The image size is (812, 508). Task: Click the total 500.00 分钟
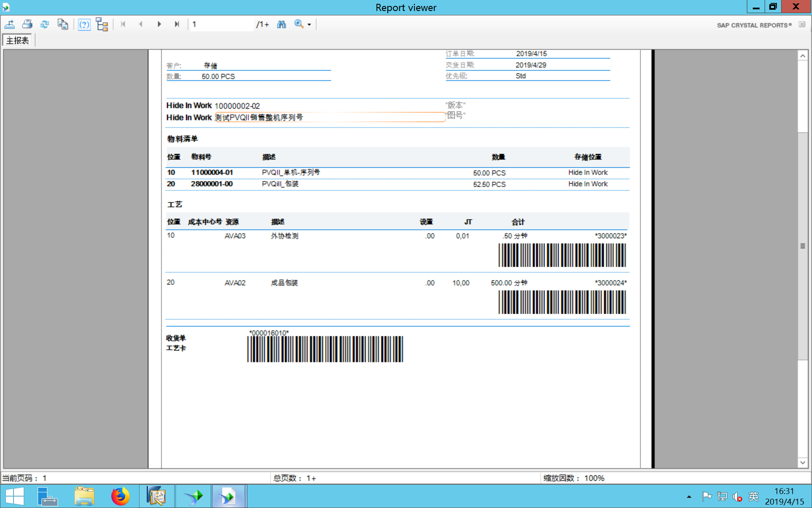[x=509, y=283]
